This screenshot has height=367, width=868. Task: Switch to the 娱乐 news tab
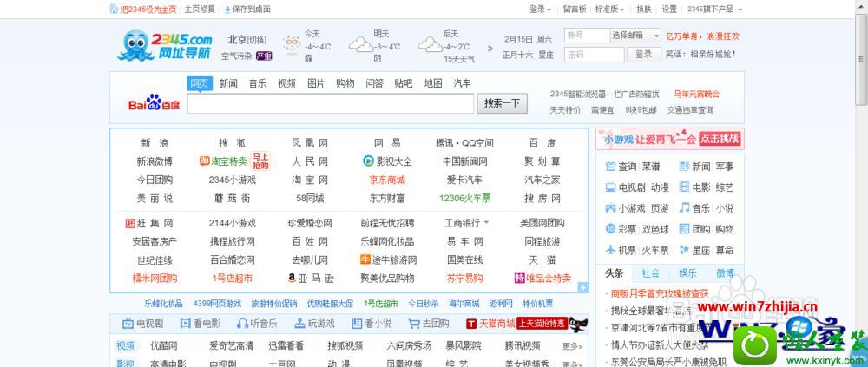(687, 273)
